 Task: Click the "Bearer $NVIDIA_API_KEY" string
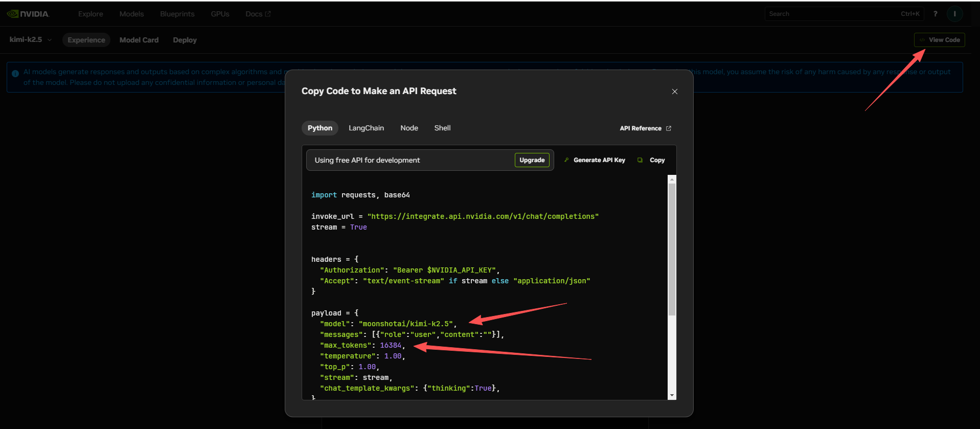[444, 270]
